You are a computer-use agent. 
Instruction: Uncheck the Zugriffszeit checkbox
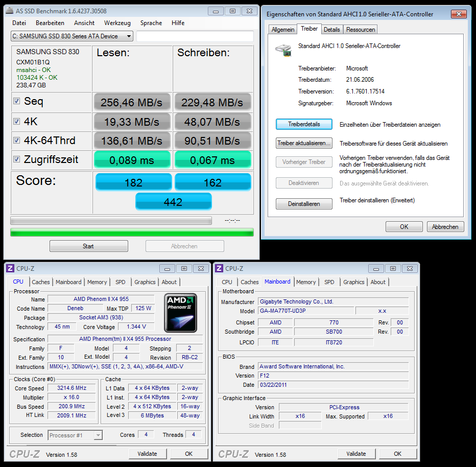[17, 159]
